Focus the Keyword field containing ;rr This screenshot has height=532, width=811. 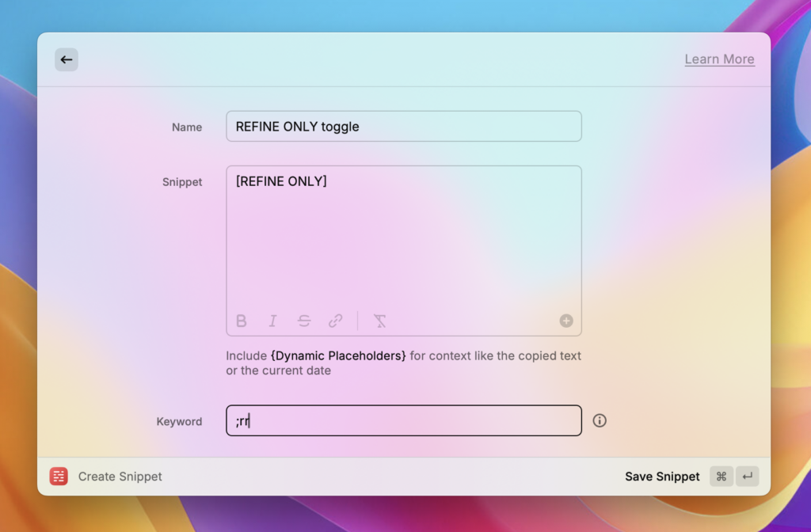coord(403,421)
